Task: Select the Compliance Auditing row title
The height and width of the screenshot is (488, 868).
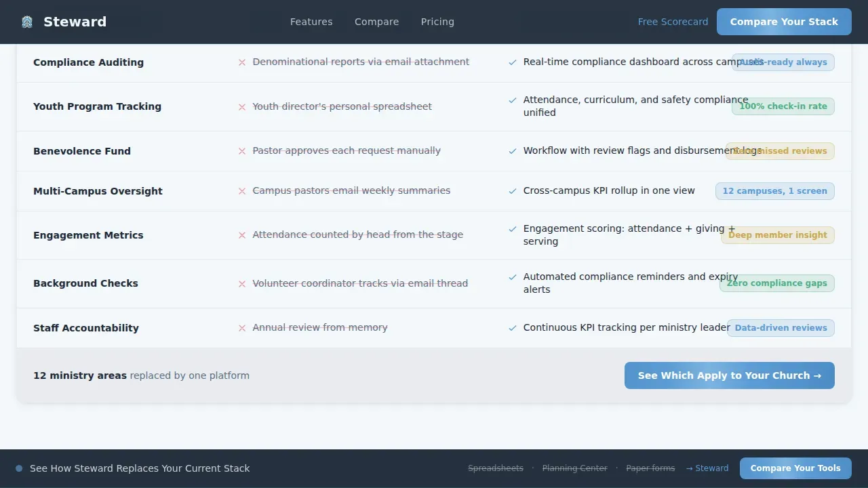Action: tap(88, 62)
